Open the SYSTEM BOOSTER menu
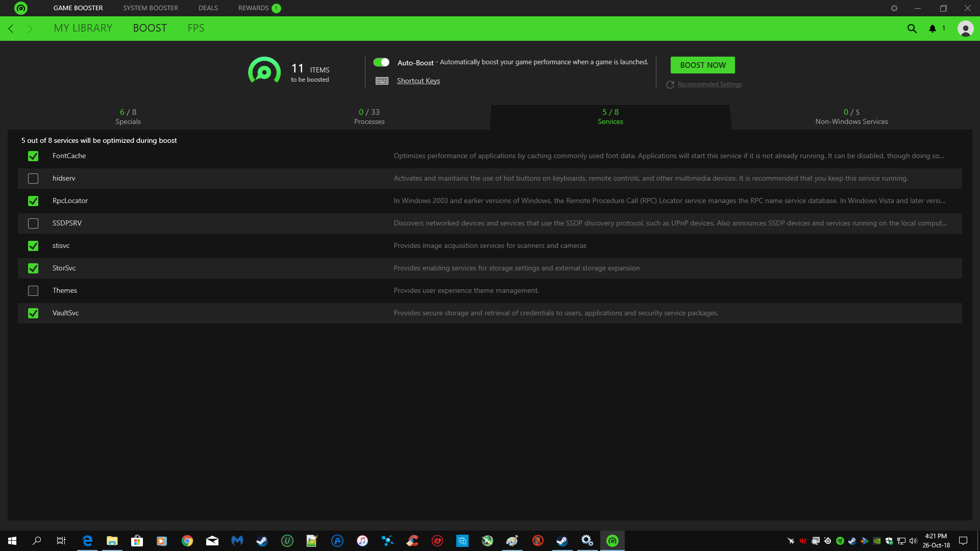This screenshot has height=551, width=980. [x=151, y=8]
